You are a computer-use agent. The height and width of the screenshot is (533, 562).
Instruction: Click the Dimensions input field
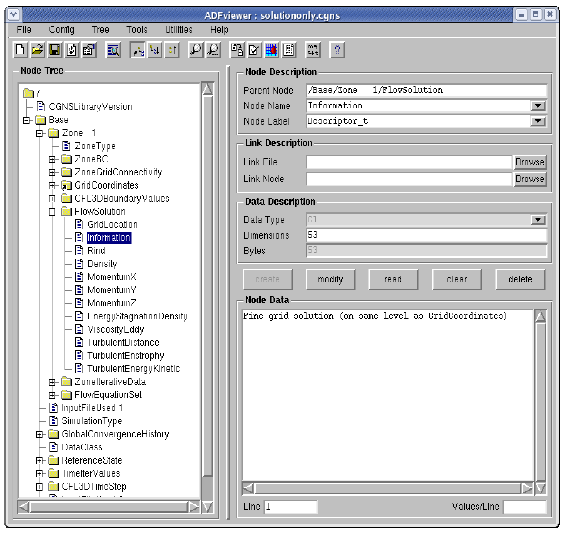point(427,235)
